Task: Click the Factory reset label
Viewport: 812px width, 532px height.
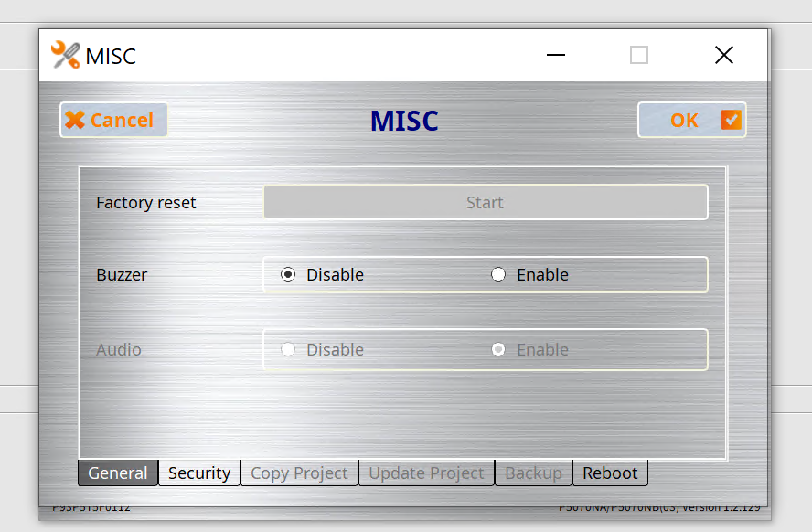Action: [146, 202]
